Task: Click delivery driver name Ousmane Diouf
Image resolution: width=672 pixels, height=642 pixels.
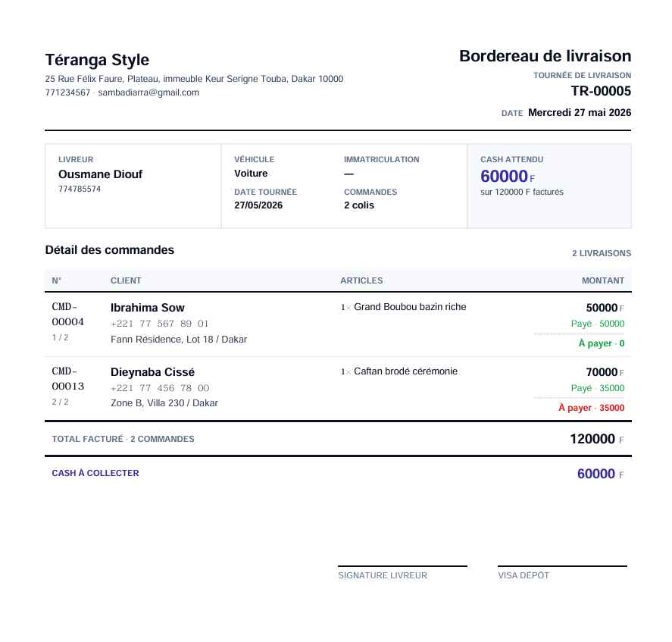Action: click(x=100, y=174)
